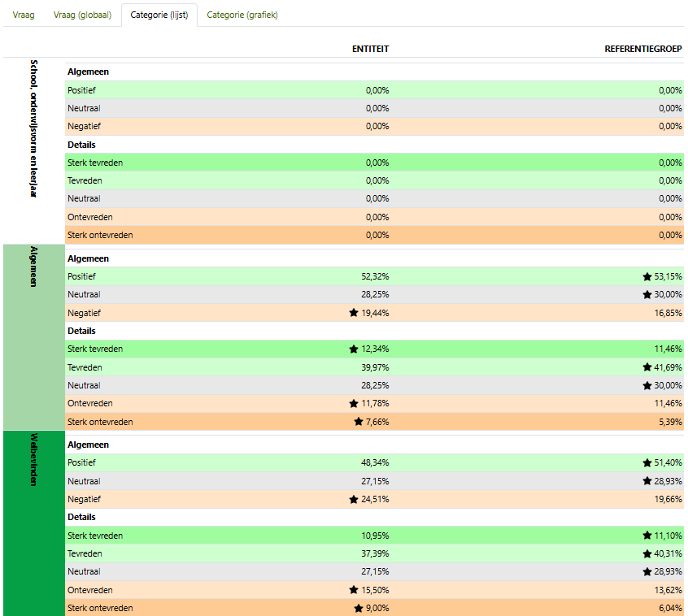
Task: Click the ENTITEIT column header
Action: 370,49
